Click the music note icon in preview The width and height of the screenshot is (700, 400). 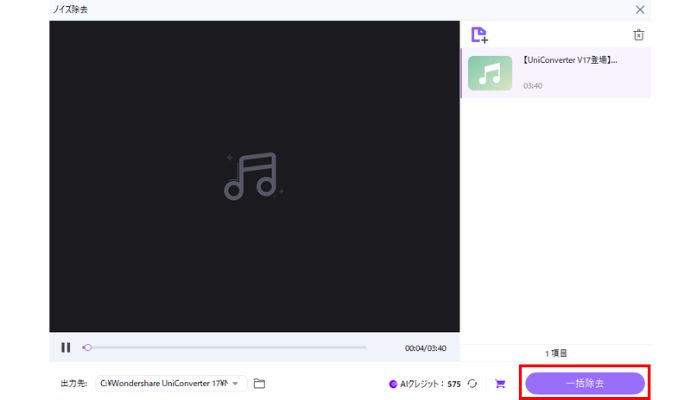click(251, 175)
